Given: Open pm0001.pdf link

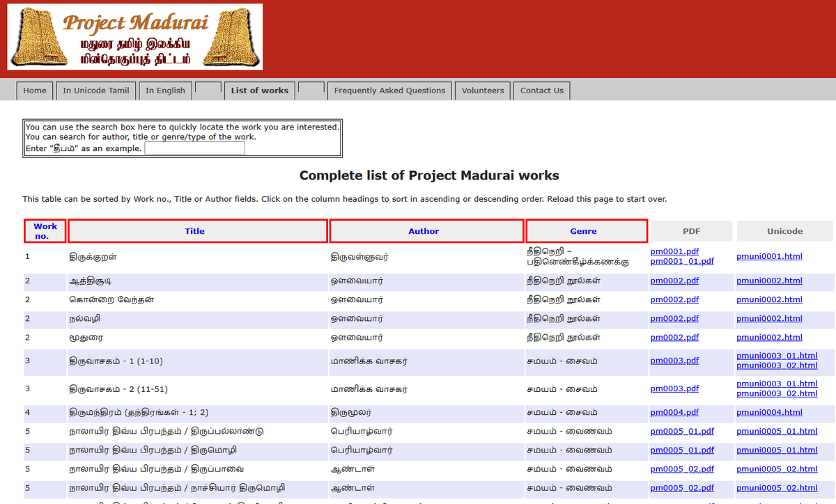Looking at the screenshot, I should tap(674, 251).
